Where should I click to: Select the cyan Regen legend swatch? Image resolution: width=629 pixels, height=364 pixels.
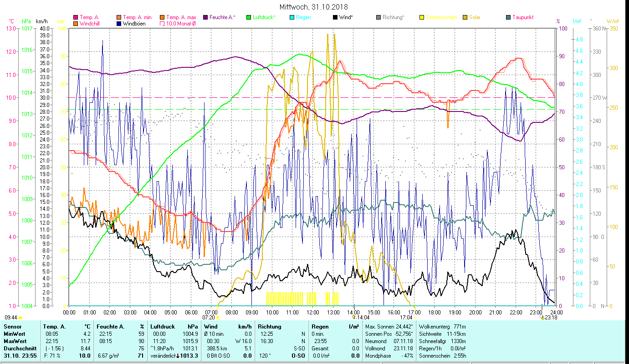coord(292,17)
